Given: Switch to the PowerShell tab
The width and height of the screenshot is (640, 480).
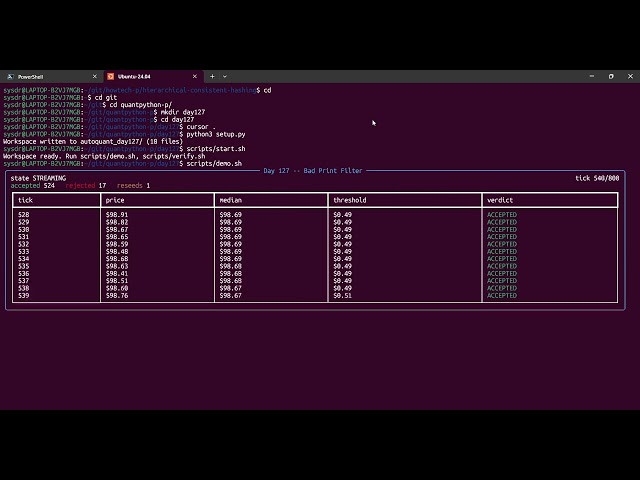Looking at the screenshot, I should pyautogui.click(x=52, y=76).
